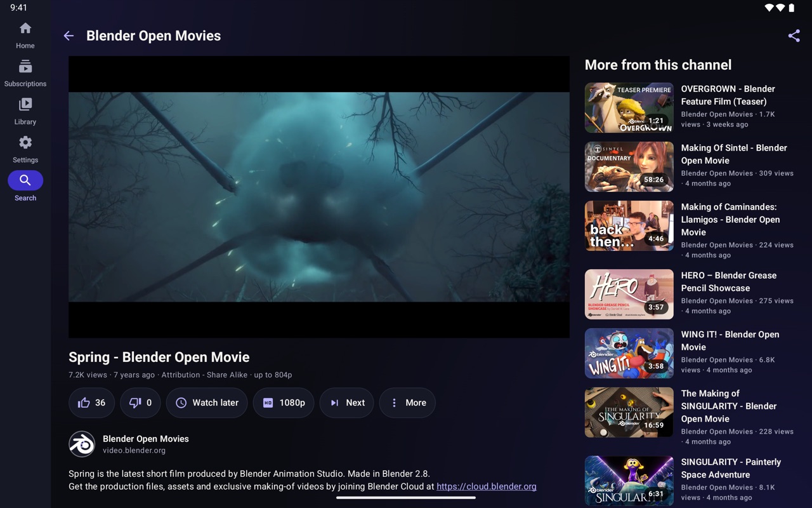This screenshot has height=508, width=812.
Task: Go to Home in the sidebar
Action: [x=25, y=36]
